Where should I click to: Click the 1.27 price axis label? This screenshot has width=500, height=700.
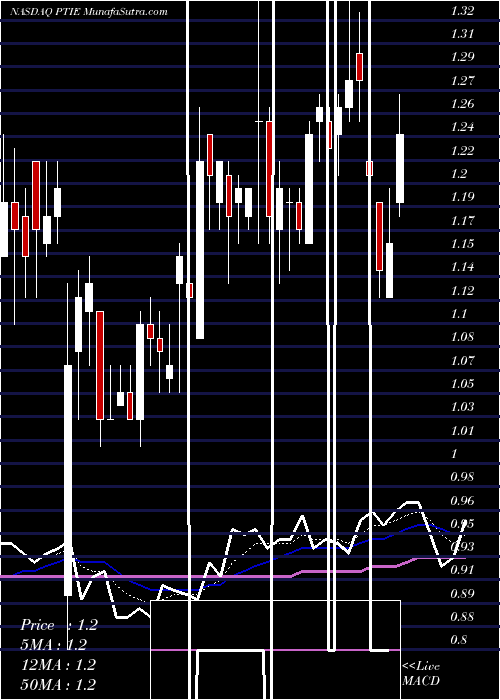pos(462,81)
